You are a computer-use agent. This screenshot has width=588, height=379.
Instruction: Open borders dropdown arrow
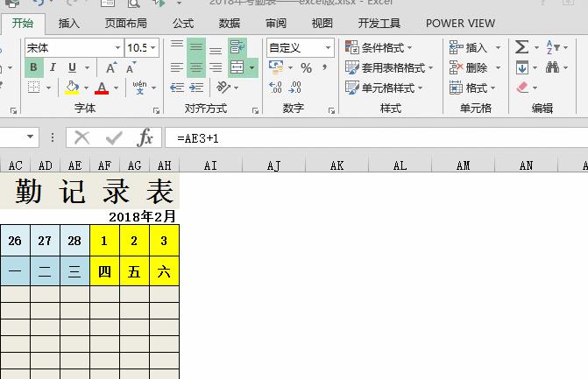click(x=48, y=88)
